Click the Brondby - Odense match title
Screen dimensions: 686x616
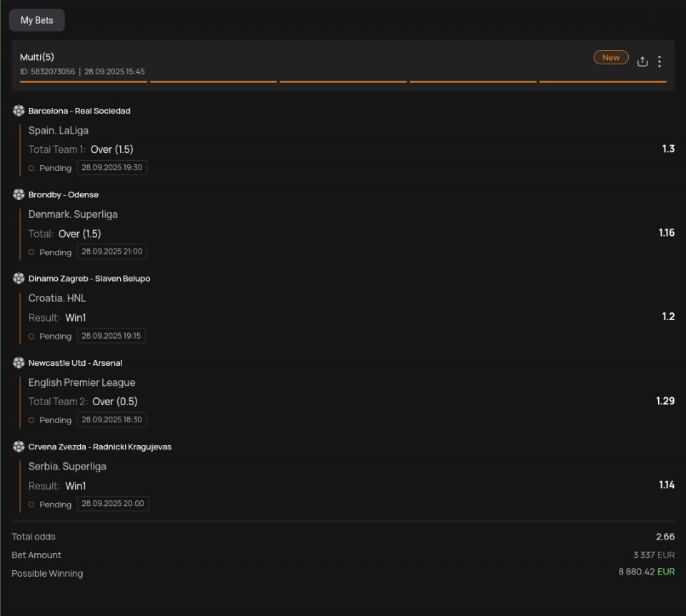(64, 194)
